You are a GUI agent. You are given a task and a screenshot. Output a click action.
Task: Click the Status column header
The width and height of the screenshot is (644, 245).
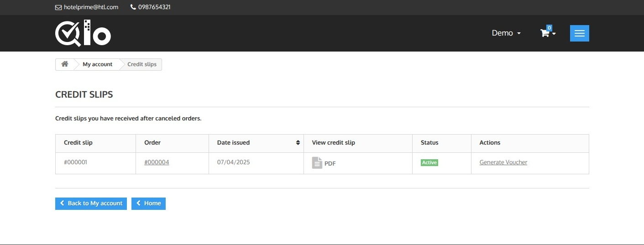click(442, 143)
